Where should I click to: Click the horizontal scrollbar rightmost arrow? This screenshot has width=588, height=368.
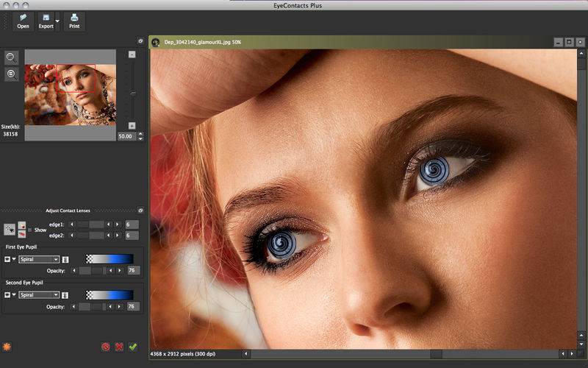click(x=572, y=354)
